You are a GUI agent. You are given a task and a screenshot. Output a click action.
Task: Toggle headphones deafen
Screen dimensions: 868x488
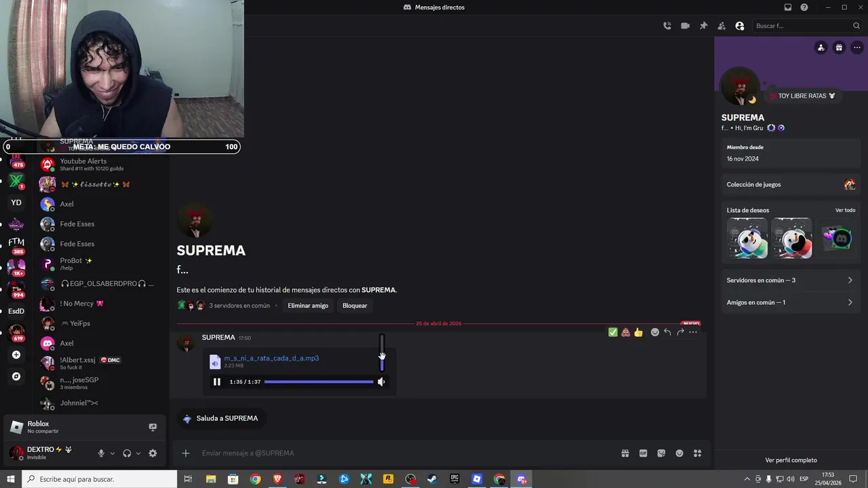coord(127,453)
